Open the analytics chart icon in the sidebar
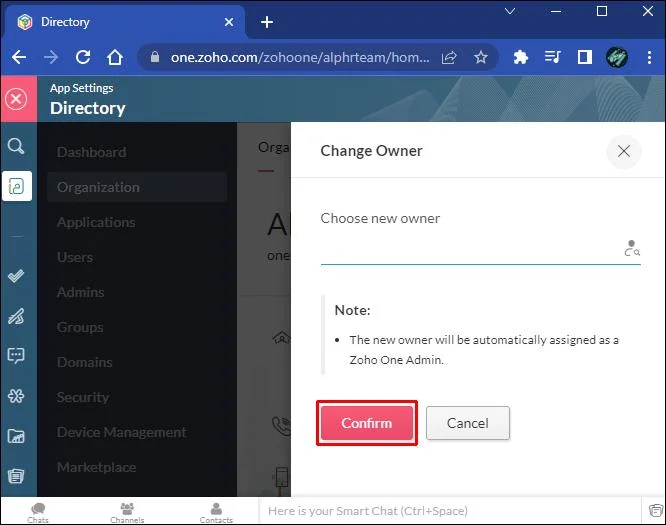Viewport: 666px width, 525px height. pyautogui.click(x=16, y=436)
